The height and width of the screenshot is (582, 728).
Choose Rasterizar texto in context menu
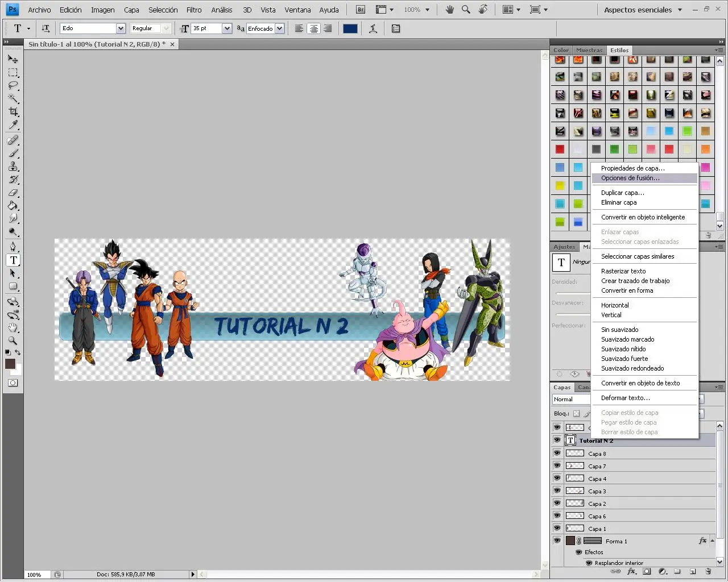coord(644,271)
